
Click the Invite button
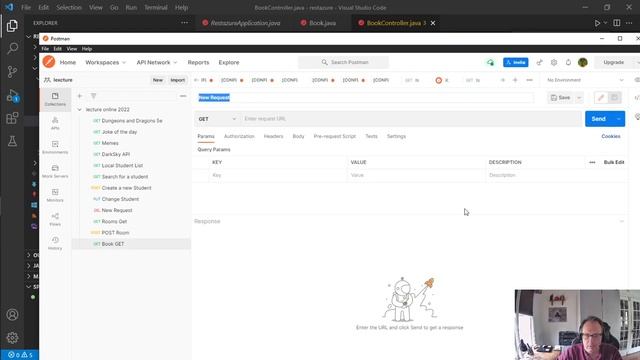click(516, 62)
